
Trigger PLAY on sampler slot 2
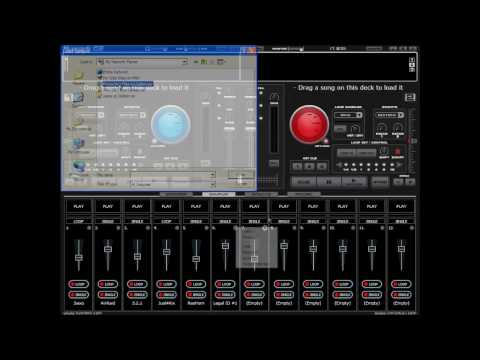coord(108,207)
